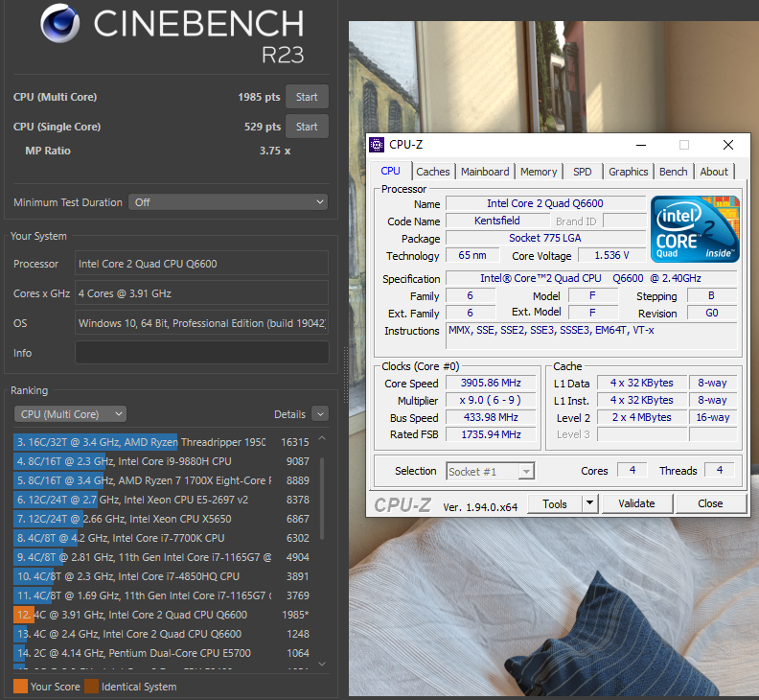
Task: Switch to the Mainboard tab in CPU-Z
Action: 485,172
